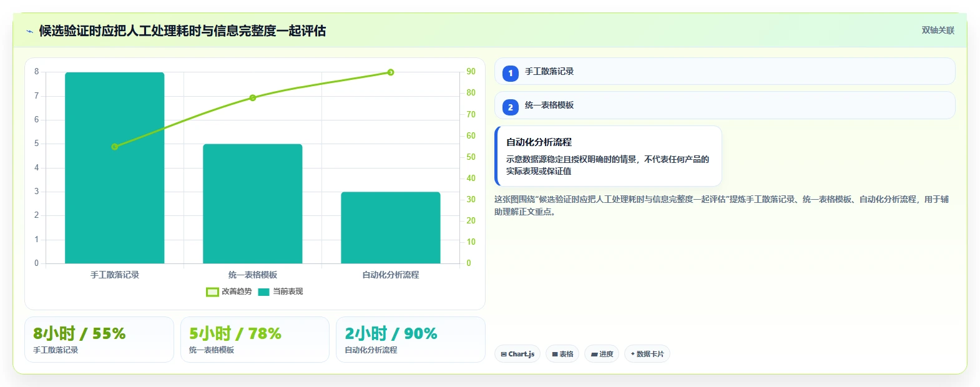Viewport: 980px width, 387px height.
Task: Click the lightning icon beside the title
Action: [29, 31]
